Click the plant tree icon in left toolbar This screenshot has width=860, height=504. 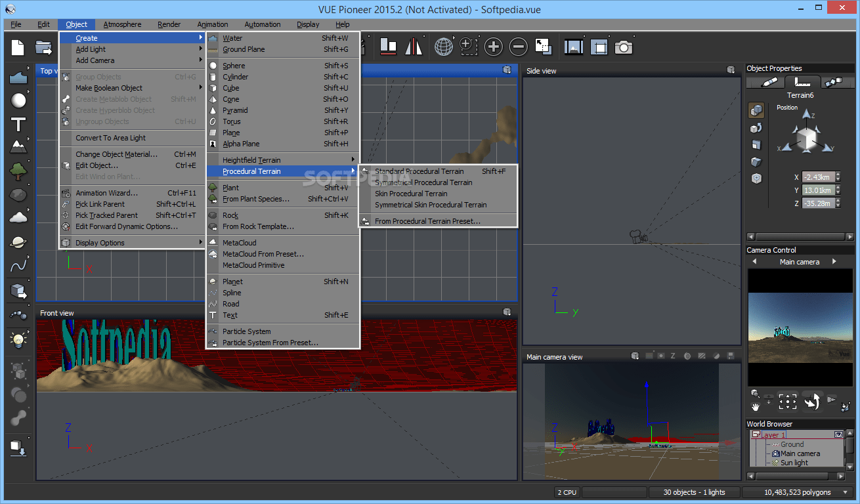click(x=18, y=171)
